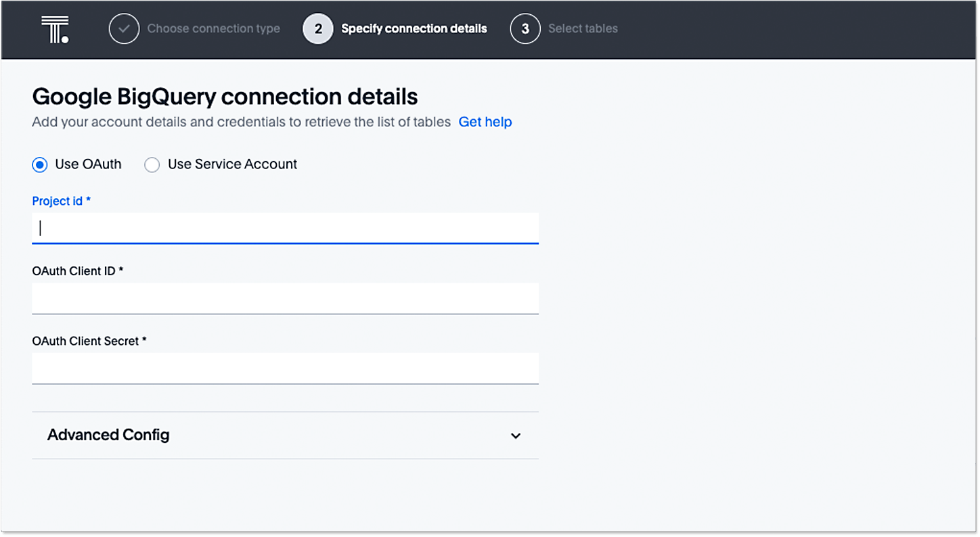The width and height of the screenshot is (980, 537).
Task: Click the 'Project id *' field label
Action: (62, 202)
